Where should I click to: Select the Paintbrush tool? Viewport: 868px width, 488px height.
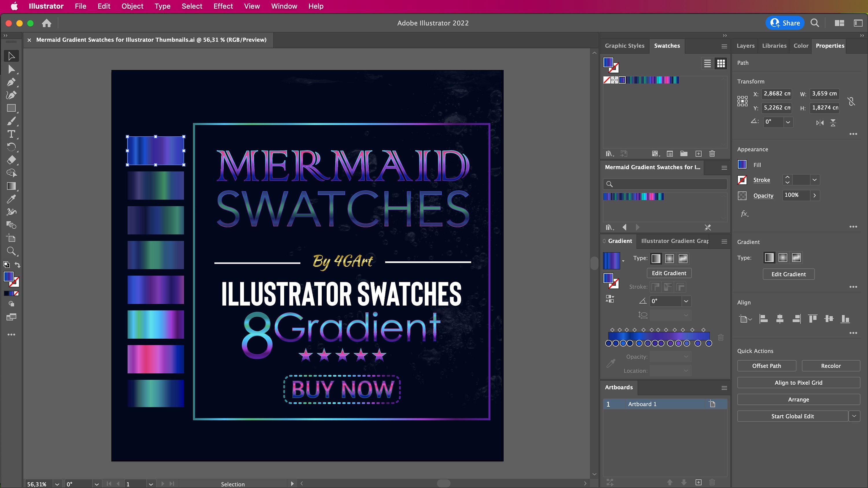[11, 121]
